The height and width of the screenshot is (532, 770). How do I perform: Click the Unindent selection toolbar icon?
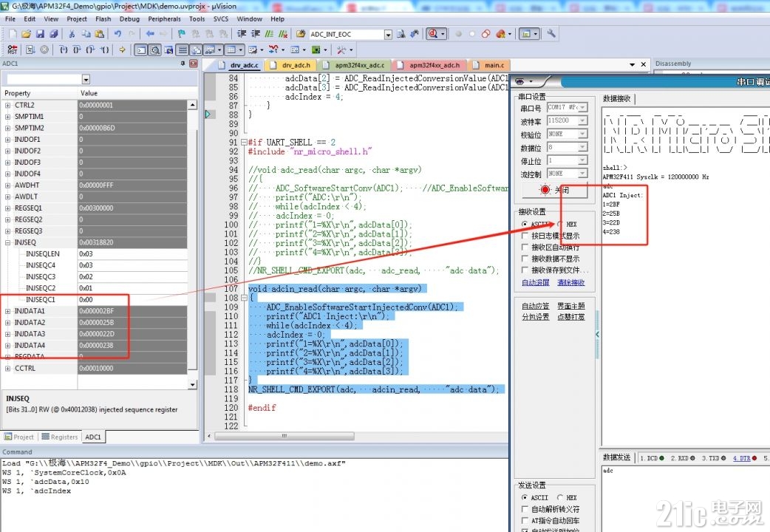256,34
